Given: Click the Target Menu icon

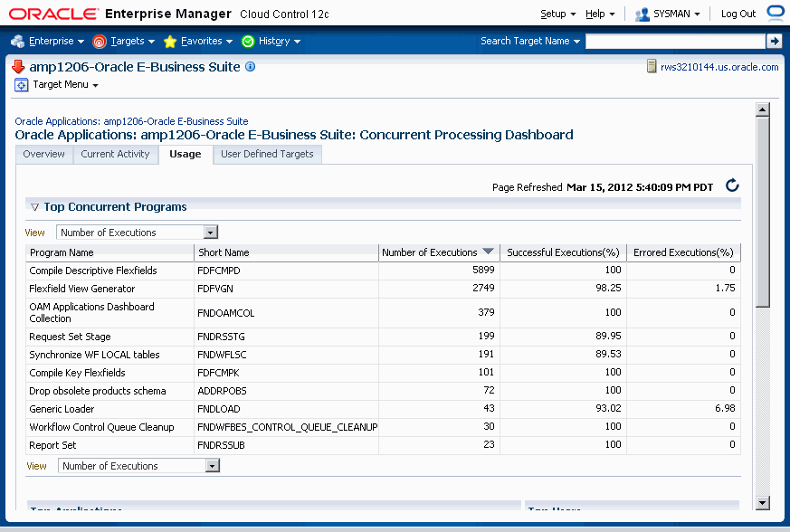Looking at the screenshot, I should pos(21,85).
